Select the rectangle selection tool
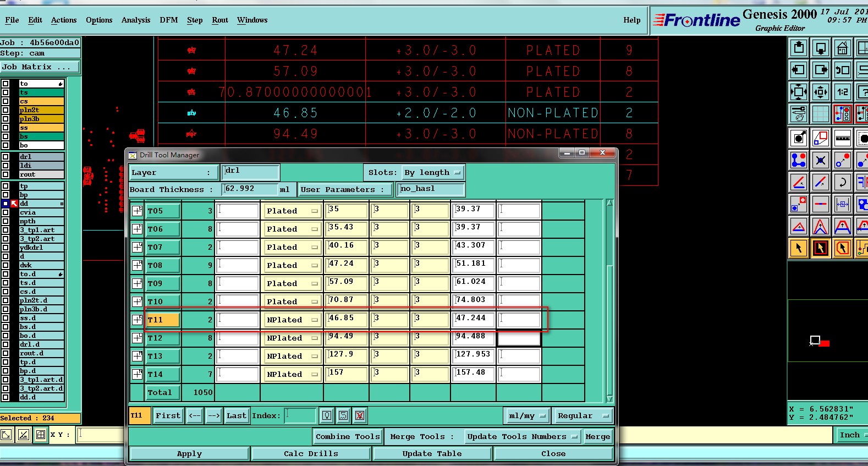 point(821,248)
